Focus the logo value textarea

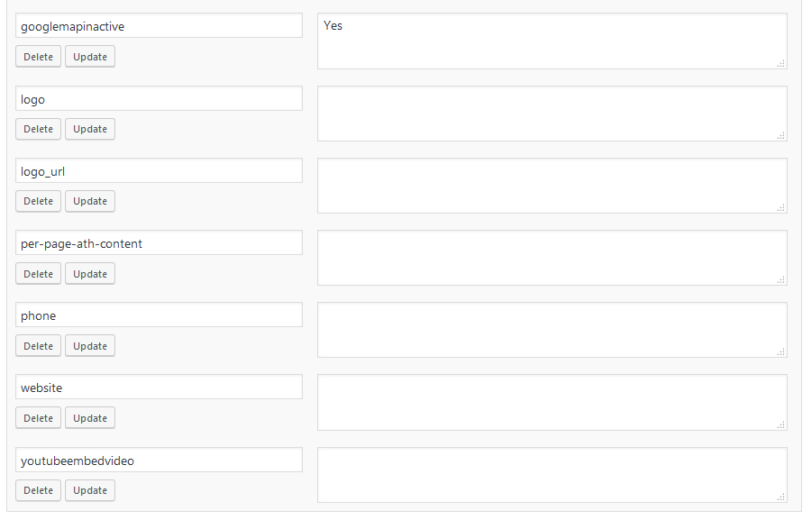pos(552,114)
